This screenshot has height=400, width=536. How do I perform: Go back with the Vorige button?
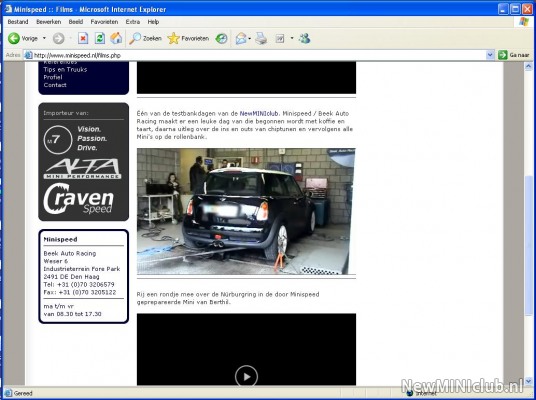click(23, 38)
